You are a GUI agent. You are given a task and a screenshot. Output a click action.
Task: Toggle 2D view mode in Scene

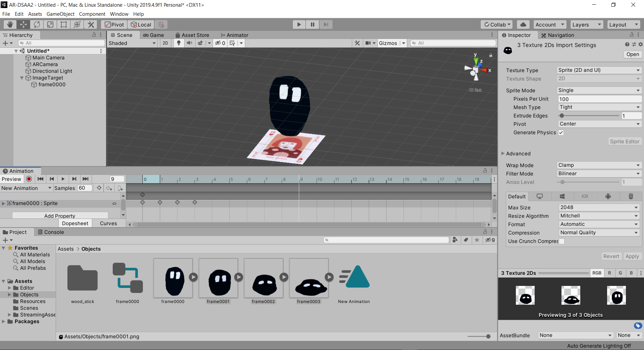pos(165,43)
